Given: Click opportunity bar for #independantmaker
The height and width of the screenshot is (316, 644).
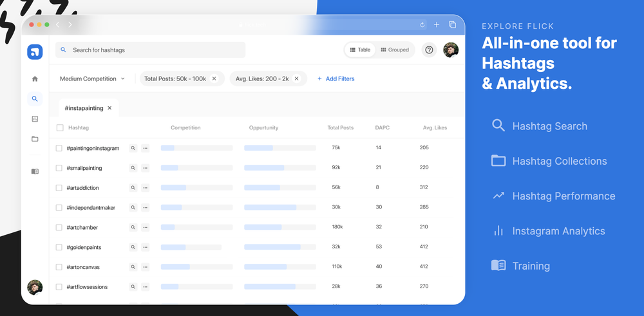Looking at the screenshot, I should tap(280, 207).
